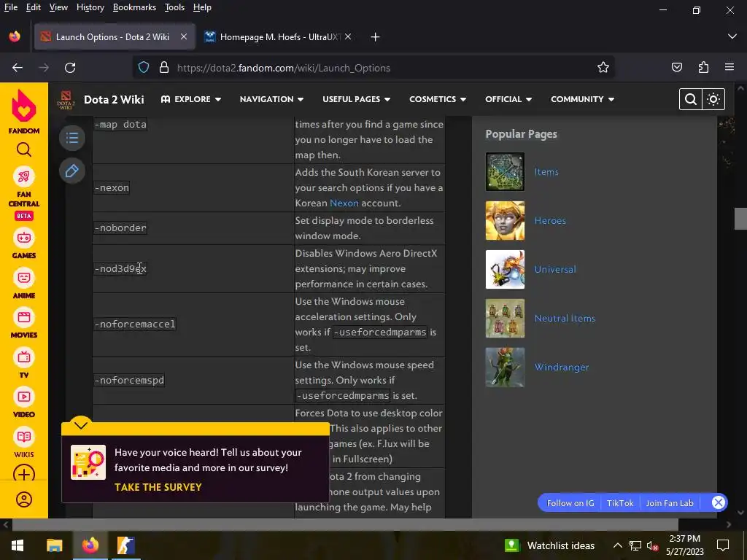Dismiss the Follow on IG social bar
The height and width of the screenshot is (560, 747).
718,502
